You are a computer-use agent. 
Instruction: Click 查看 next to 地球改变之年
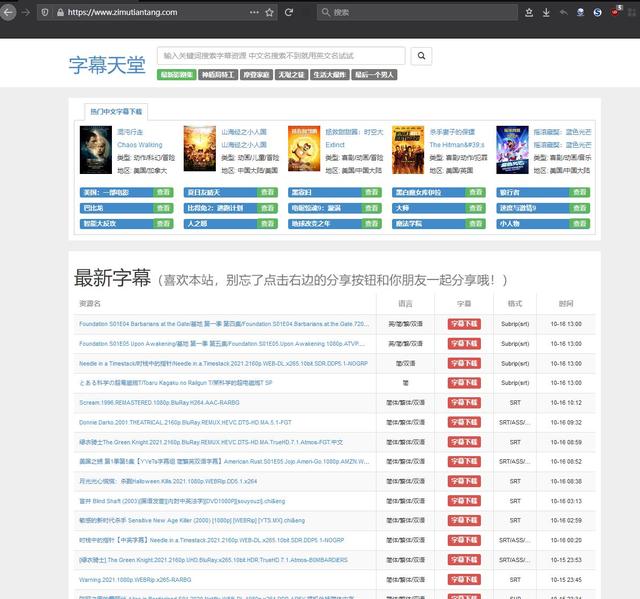point(371,224)
